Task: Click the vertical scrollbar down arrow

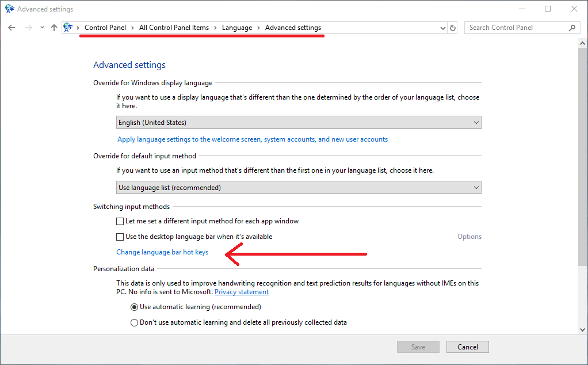Action: (583, 330)
